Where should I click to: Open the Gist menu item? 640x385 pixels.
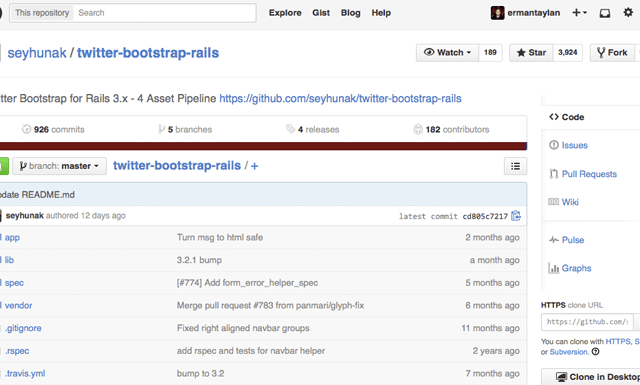321,13
